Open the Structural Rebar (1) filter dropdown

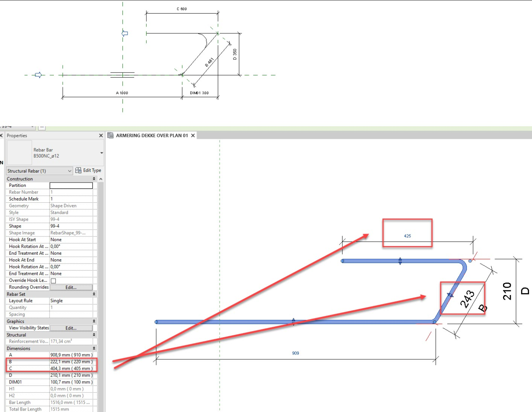click(70, 170)
